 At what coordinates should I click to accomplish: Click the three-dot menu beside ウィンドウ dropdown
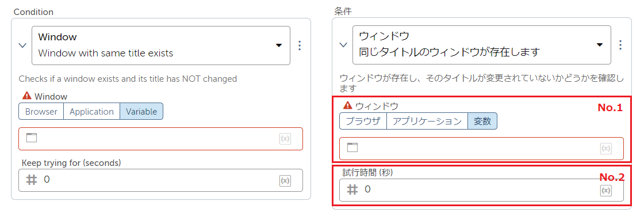(620, 45)
